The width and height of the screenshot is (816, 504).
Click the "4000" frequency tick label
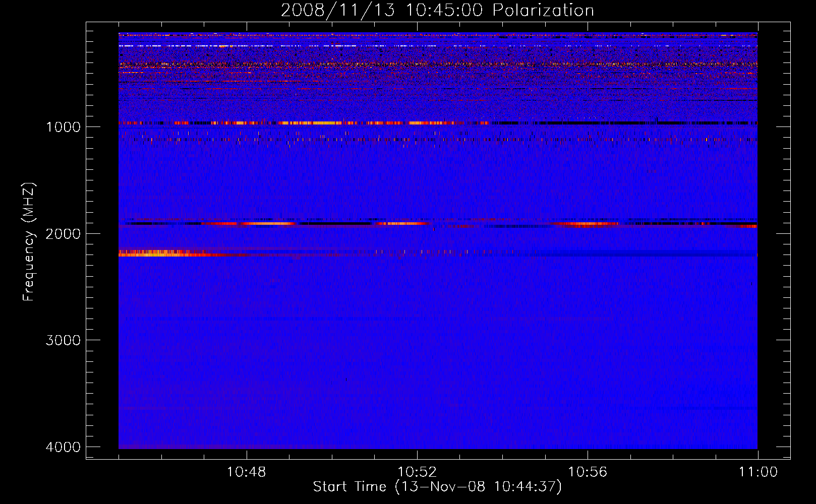[x=63, y=447]
